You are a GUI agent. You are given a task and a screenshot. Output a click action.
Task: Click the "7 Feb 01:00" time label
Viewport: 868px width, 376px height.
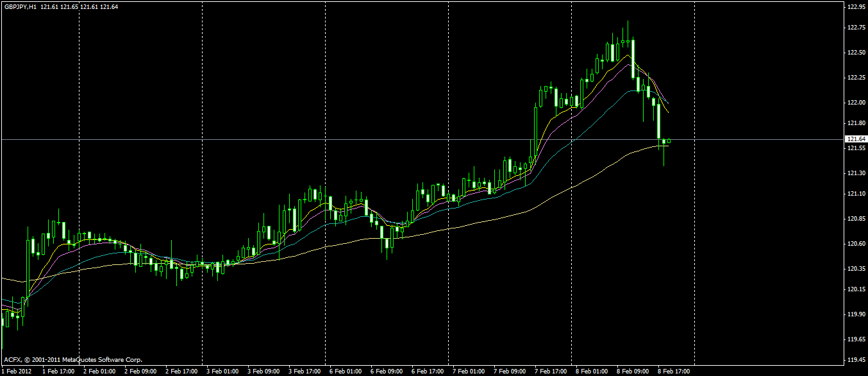point(468,371)
